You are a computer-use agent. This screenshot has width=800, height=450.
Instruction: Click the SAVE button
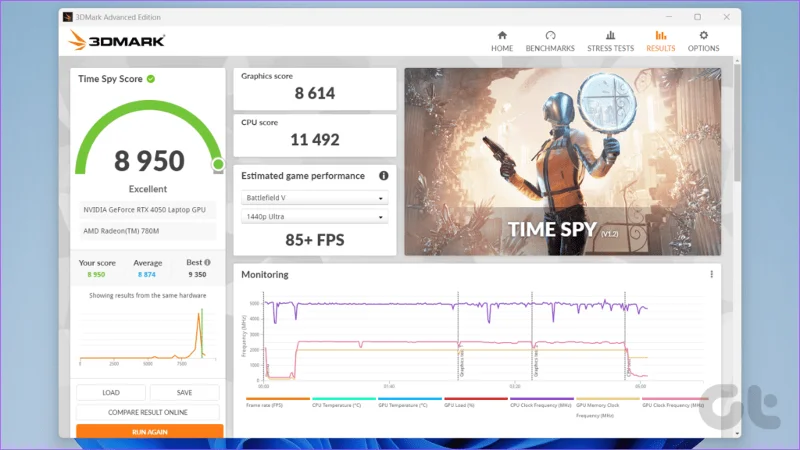(x=184, y=392)
